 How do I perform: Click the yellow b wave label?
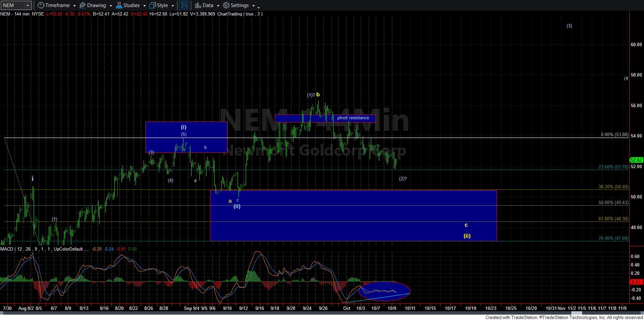[x=318, y=95]
